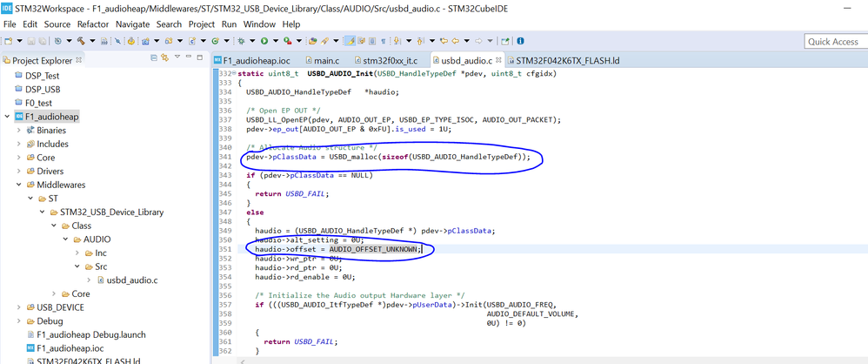Image resolution: width=868 pixels, height=364 pixels.
Task: Click the New Class green C icon
Action: tap(215, 41)
